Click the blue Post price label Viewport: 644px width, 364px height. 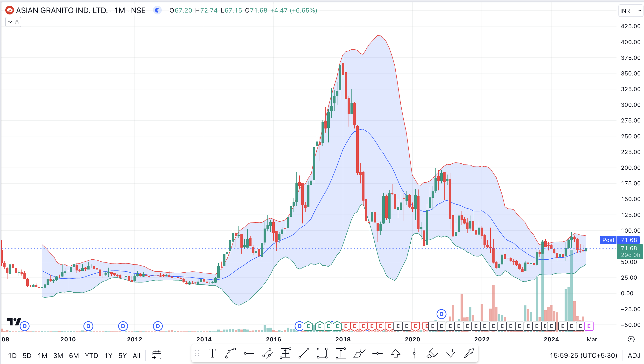[x=608, y=240]
